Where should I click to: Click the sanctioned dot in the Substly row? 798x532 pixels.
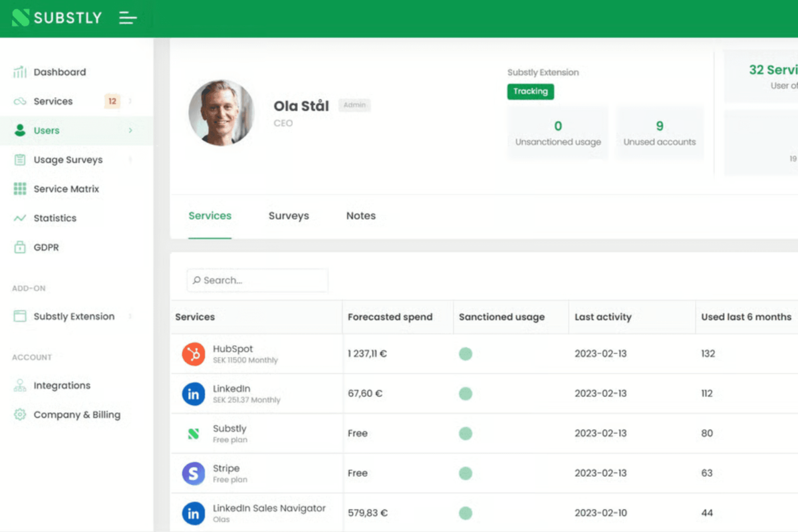465,434
